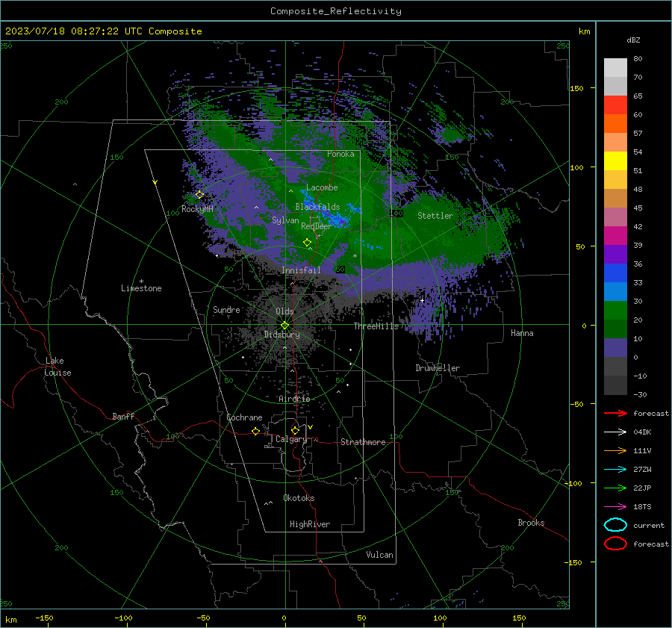This screenshot has height=628, width=672.
Task: Click the cyan current ellipse in legend
Action: coord(615,525)
